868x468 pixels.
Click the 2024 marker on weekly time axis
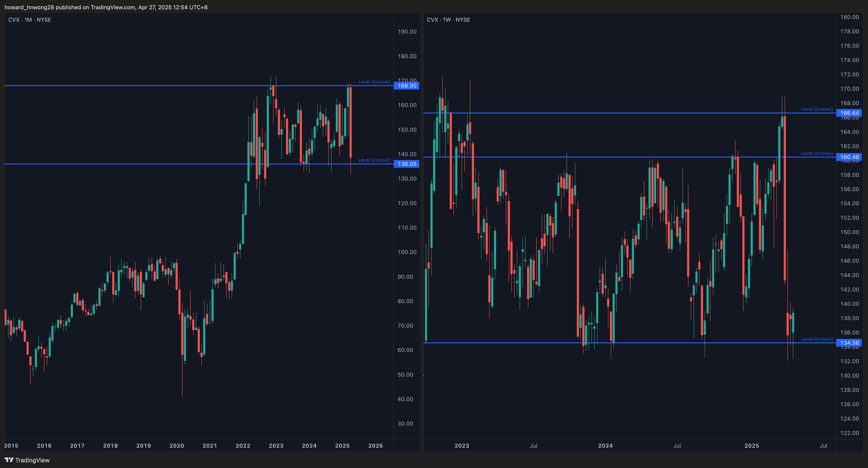click(605, 445)
